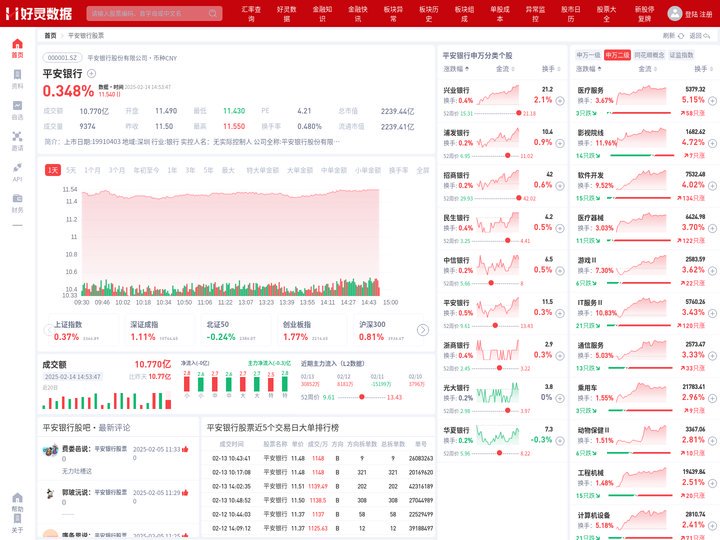Add 华夏银行 with its plus icon
This screenshot has height=540, width=720.
[560, 440]
